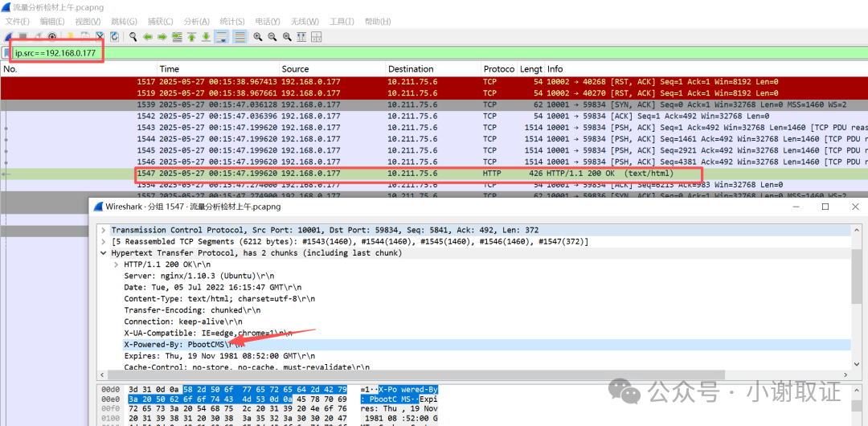This screenshot has width=868, height=426.
Task: Zoom in on packet list text
Action: pyautogui.click(x=257, y=37)
